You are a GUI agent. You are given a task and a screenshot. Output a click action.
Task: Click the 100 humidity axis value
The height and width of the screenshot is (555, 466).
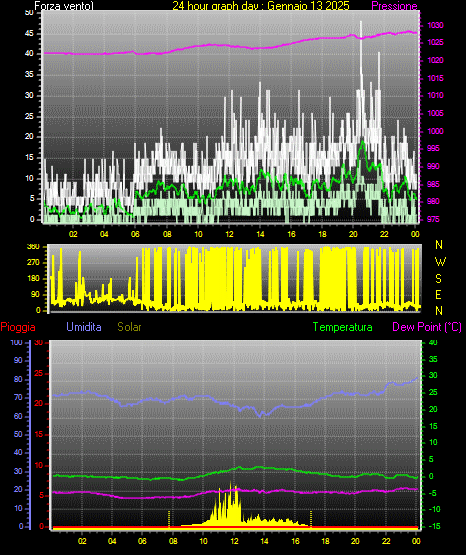[17, 343]
